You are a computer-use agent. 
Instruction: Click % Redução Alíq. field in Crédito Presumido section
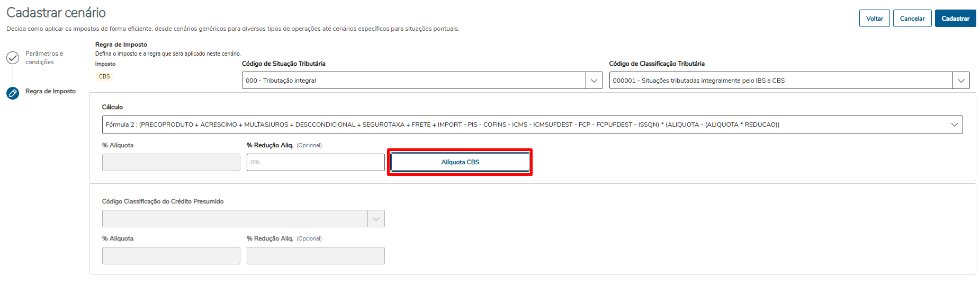click(316, 255)
